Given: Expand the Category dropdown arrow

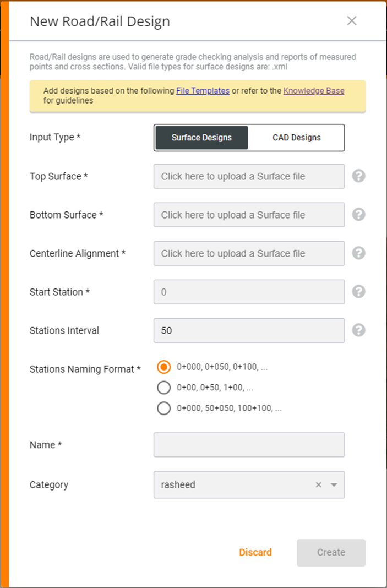Looking at the screenshot, I should pyautogui.click(x=334, y=485).
